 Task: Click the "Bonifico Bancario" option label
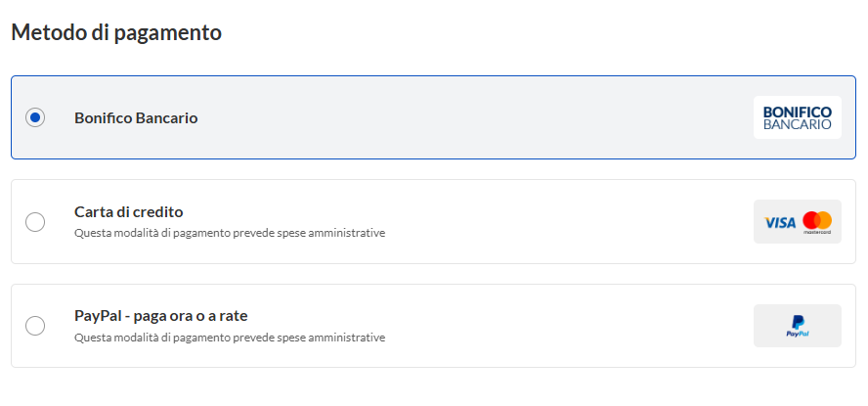[136, 117]
